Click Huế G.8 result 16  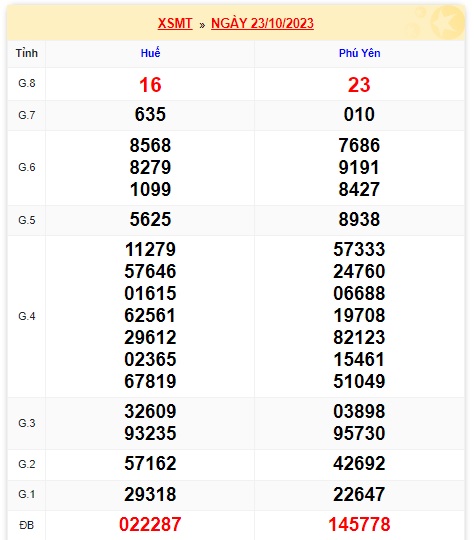point(150,85)
